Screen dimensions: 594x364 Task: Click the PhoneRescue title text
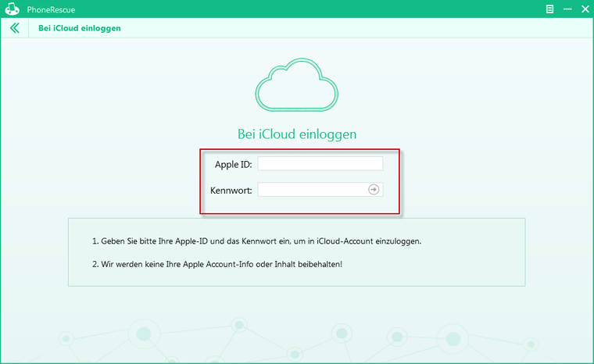click(x=51, y=9)
